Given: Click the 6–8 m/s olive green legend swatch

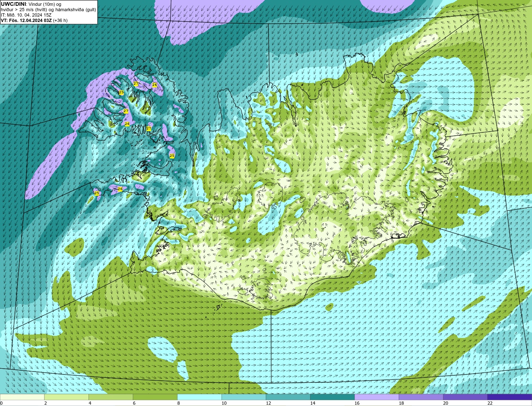Looking at the screenshot, I should point(155,397).
